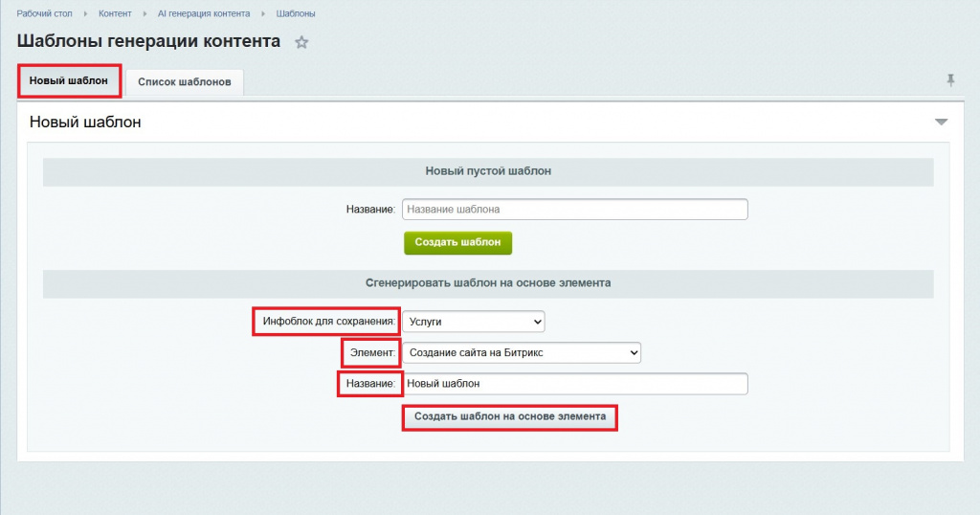Add page to favorites with star icon
The image size is (980, 515).
301,42
